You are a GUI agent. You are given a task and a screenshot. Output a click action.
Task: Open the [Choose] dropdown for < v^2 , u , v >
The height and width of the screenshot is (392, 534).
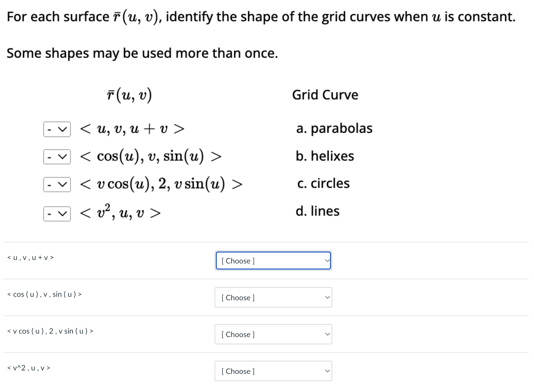click(273, 371)
